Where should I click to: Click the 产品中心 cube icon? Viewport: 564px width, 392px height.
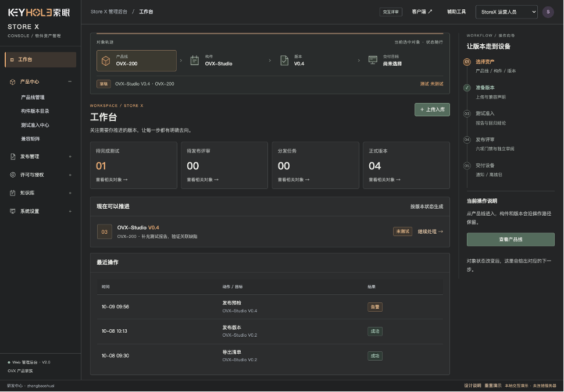click(x=13, y=82)
